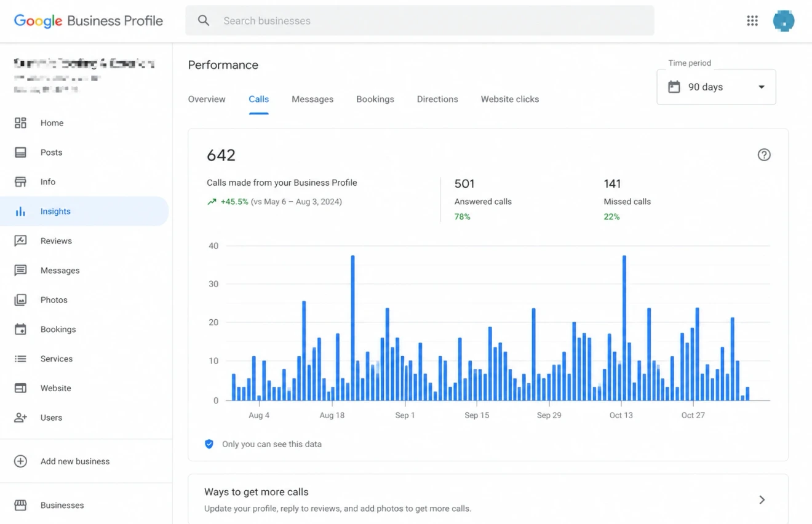Switch to the Messages performance tab

coord(312,99)
